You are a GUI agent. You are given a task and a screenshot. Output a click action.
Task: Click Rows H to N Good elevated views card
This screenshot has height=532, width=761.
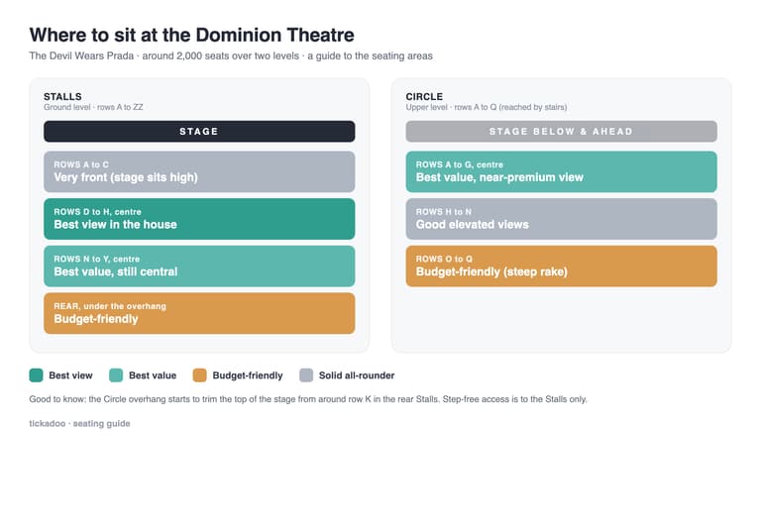[561, 219]
